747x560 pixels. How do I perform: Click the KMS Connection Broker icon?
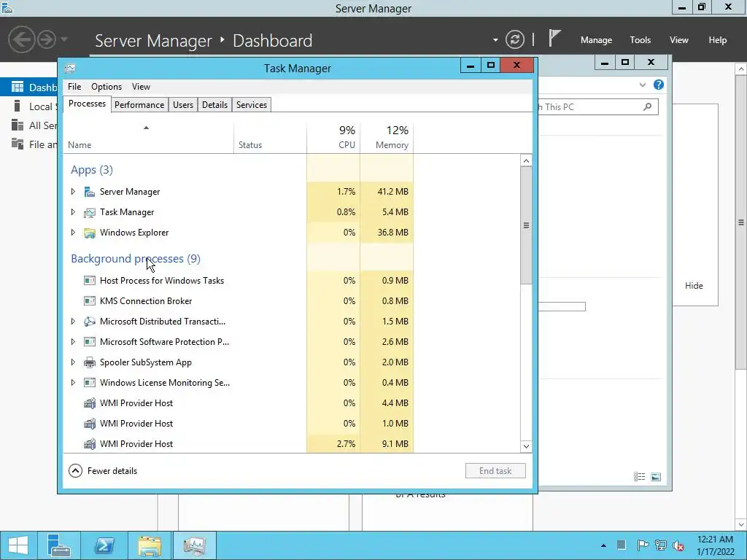point(90,301)
